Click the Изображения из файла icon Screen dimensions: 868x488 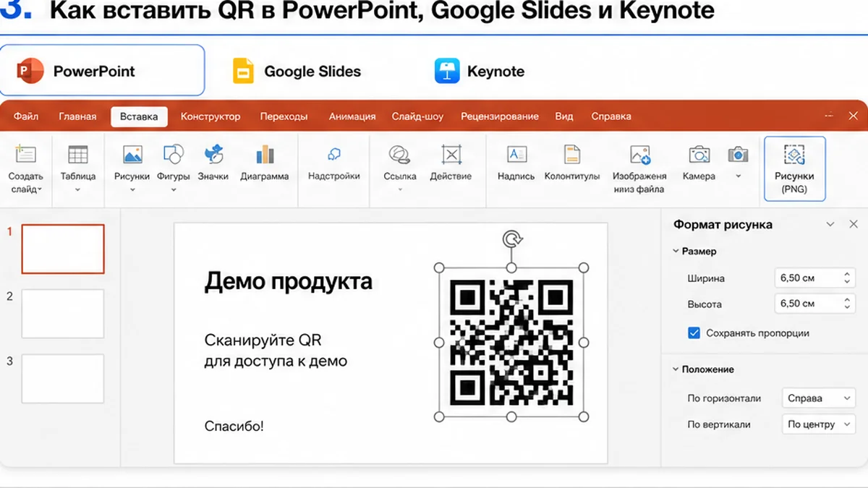click(x=640, y=155)
